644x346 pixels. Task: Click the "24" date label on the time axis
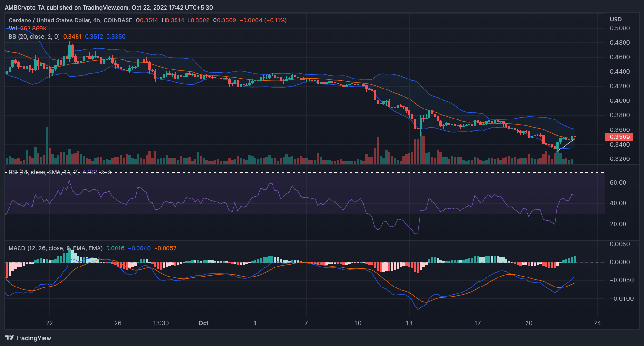click(x=598, y=323)
